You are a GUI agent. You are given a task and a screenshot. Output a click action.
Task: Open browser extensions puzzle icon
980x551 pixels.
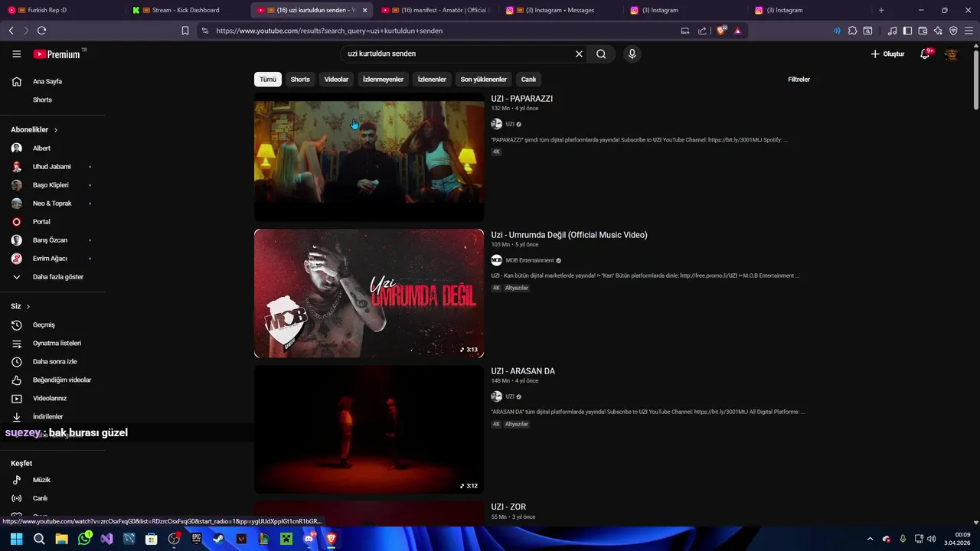pyautogui.click(x=852, y=31)
